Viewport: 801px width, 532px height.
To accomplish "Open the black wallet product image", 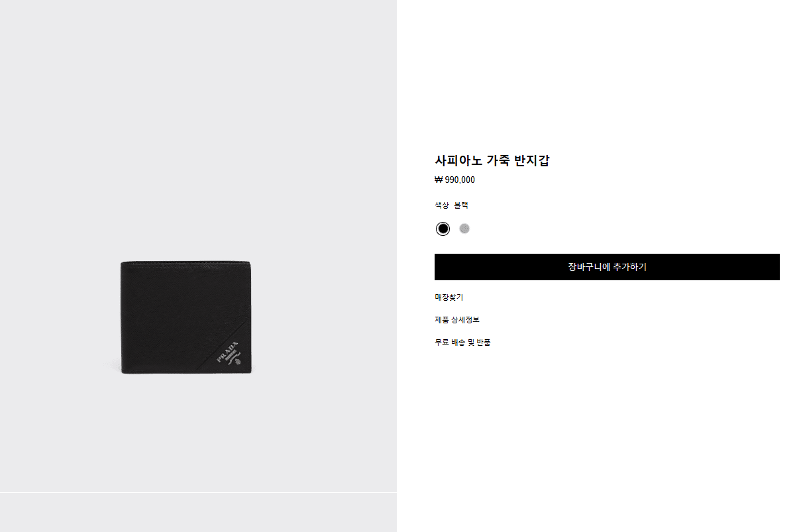I will 186,317.
